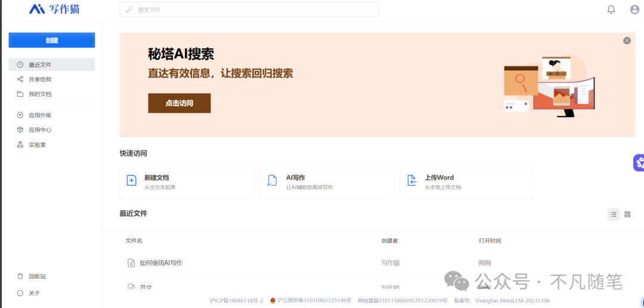Open 关于 in the sidebar
The image size is (644, 308).
[35, 293]
